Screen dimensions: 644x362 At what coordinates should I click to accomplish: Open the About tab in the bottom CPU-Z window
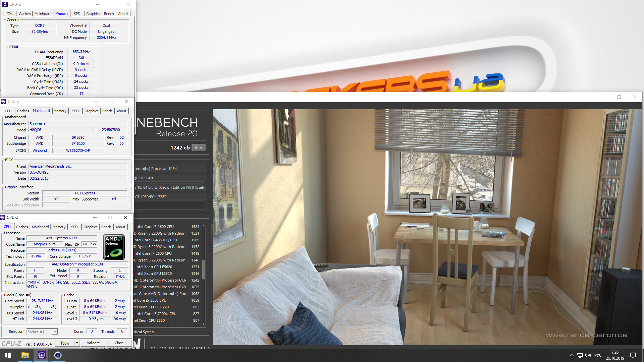point(120,227)
